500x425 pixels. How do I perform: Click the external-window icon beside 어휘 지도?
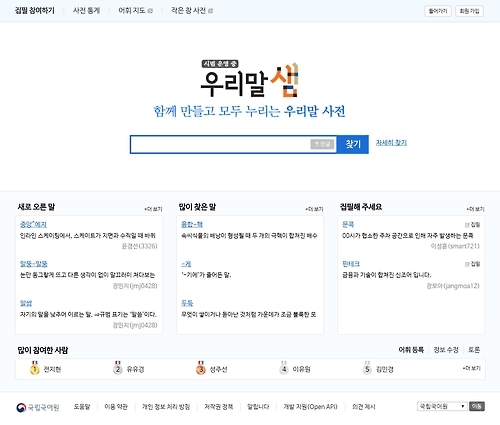(x=150, y=11)
